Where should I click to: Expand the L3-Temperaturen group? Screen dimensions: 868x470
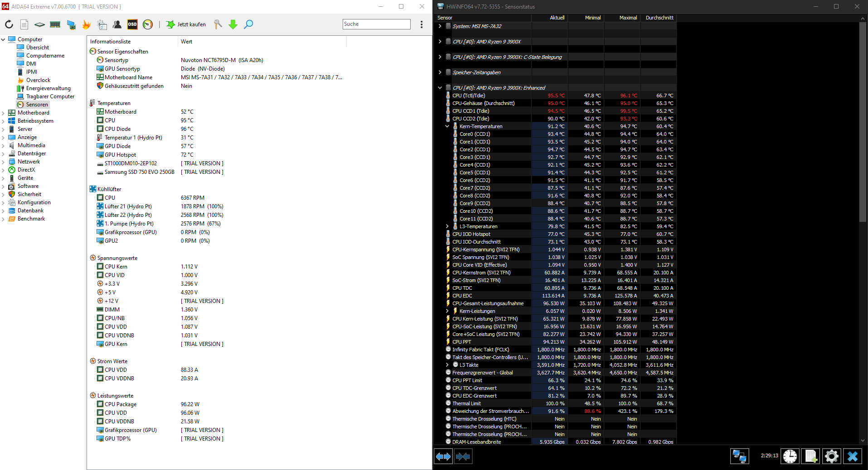447,226
